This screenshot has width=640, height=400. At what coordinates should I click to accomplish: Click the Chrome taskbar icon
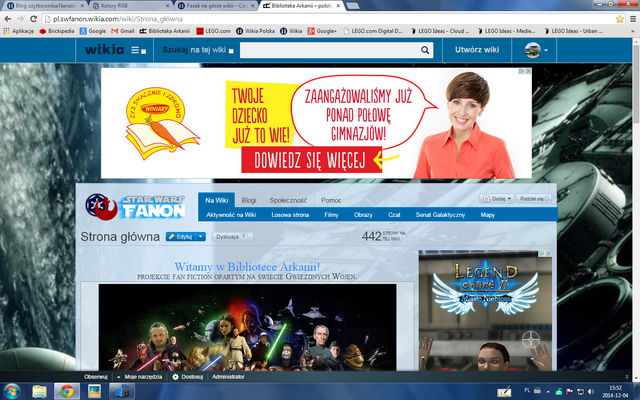pyautogui.click(x=67, y=391)
